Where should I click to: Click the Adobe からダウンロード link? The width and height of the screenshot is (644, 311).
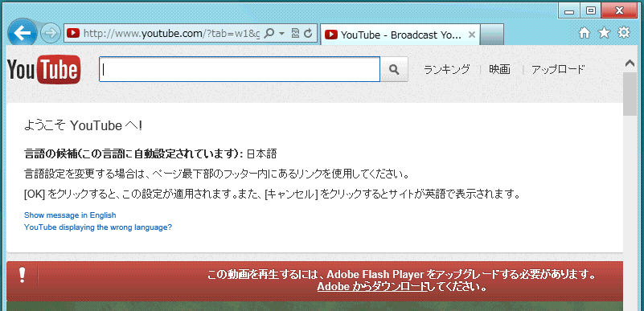[x=372, y=286]
